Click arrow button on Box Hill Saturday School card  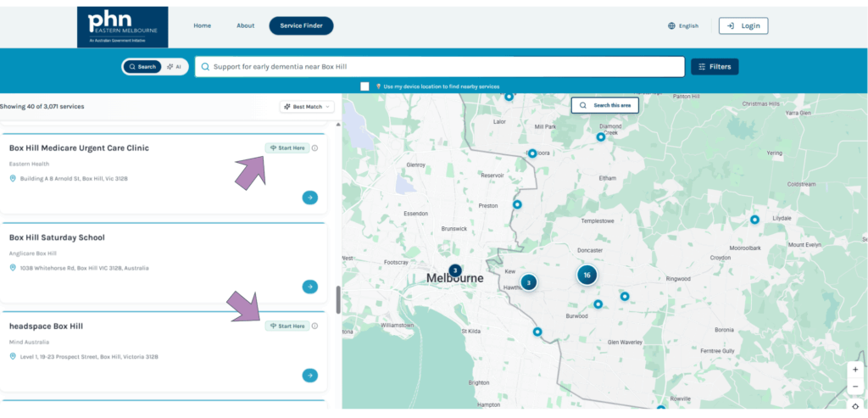[x=310, y=287]
